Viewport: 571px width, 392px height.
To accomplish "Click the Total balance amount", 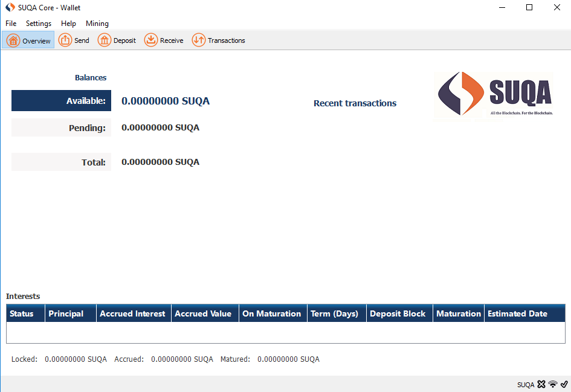I will pos(160,162).
